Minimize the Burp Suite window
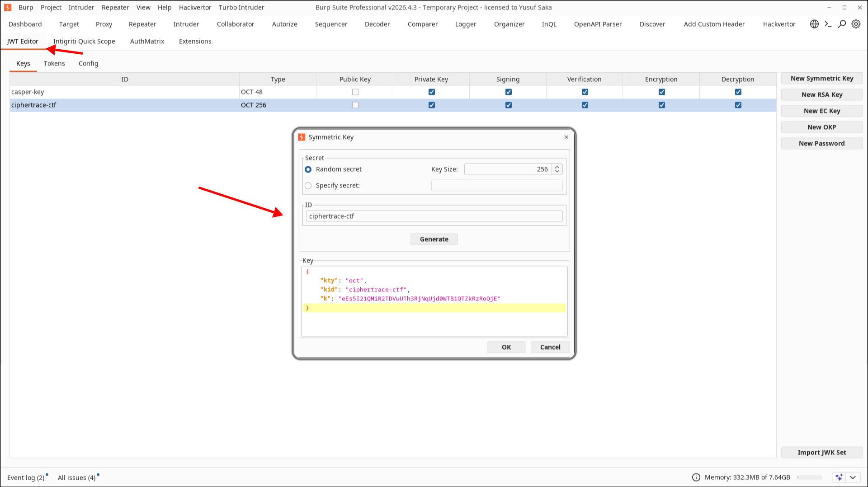868x487 pixels. pos(829,7)
